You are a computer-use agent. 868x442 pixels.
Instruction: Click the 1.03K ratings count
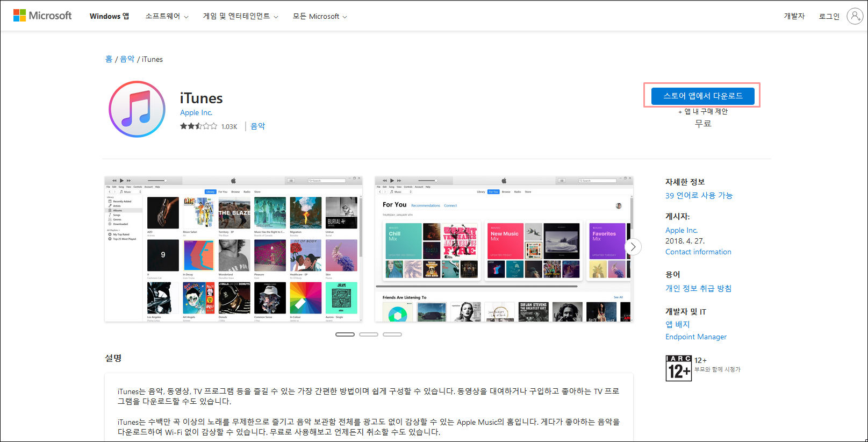(x=229, y=126)
